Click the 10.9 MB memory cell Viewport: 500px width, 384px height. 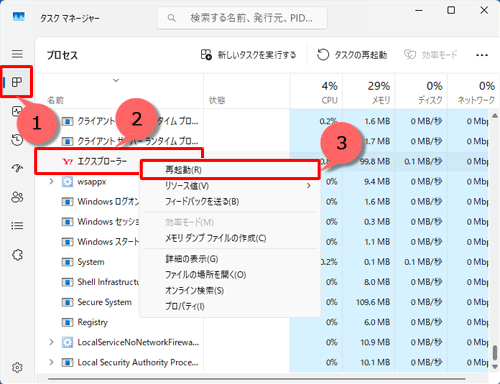pos(369,342)
